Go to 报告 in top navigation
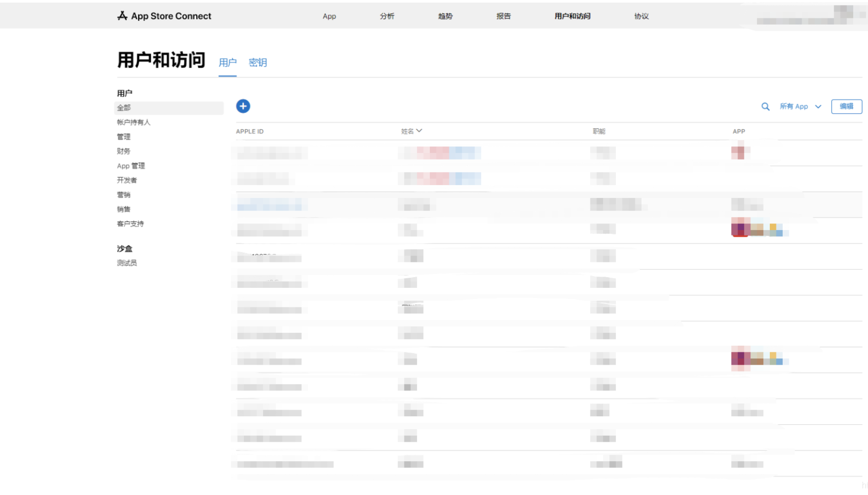868x495 pixels. (x=504, y=16)
